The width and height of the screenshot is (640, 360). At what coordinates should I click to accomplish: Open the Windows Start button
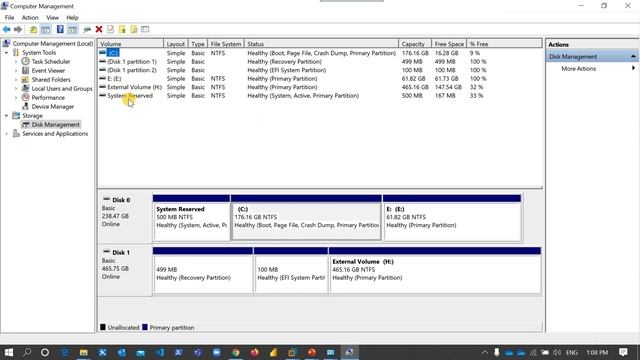coord(8,352)
